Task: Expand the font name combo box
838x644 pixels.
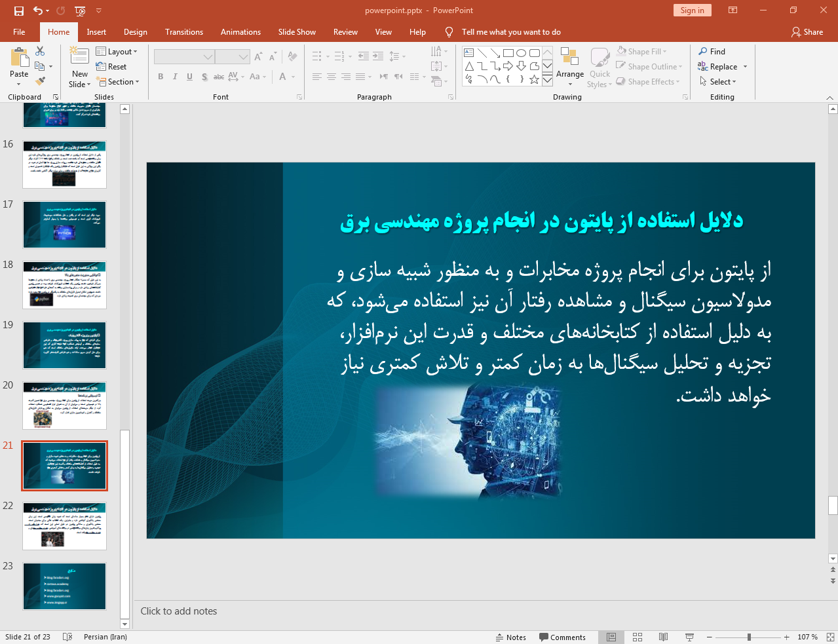Action: tap(208, 57)
